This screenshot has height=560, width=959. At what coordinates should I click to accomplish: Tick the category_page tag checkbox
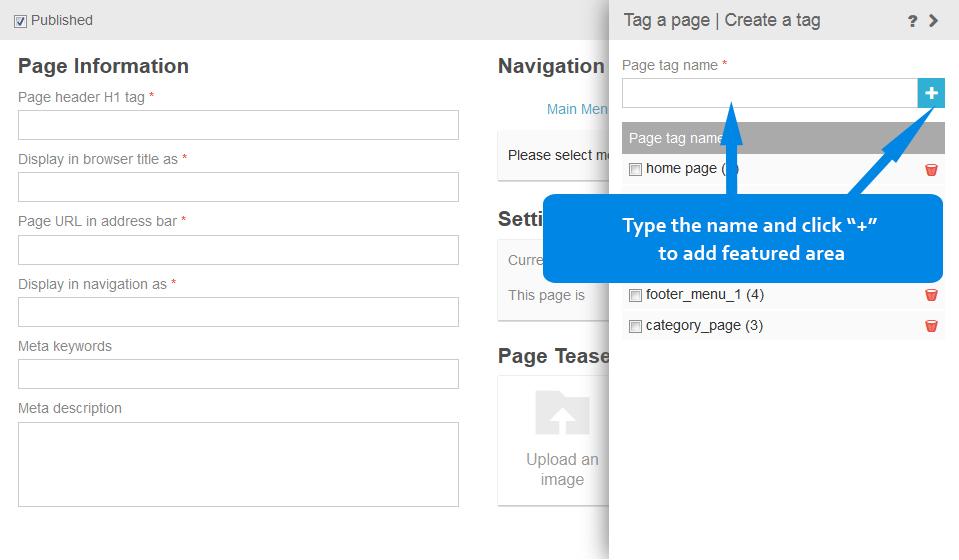pos(635,327)
